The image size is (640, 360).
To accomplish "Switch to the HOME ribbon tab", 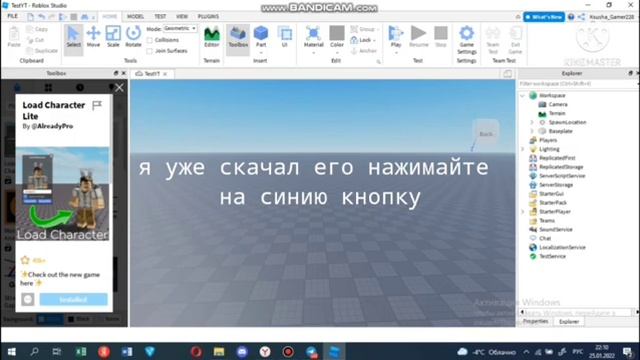I will coord(109,16).
